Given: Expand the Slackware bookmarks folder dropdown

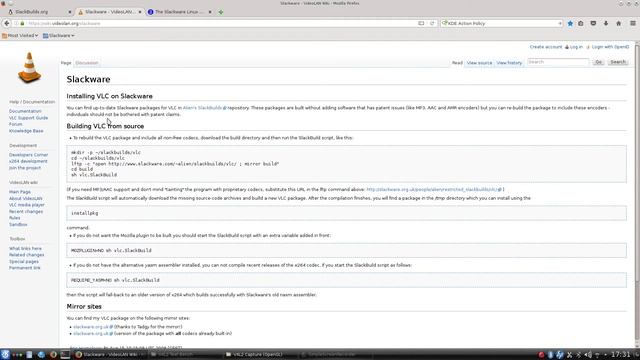Looking at the screenshot, I should coord(58,36).
